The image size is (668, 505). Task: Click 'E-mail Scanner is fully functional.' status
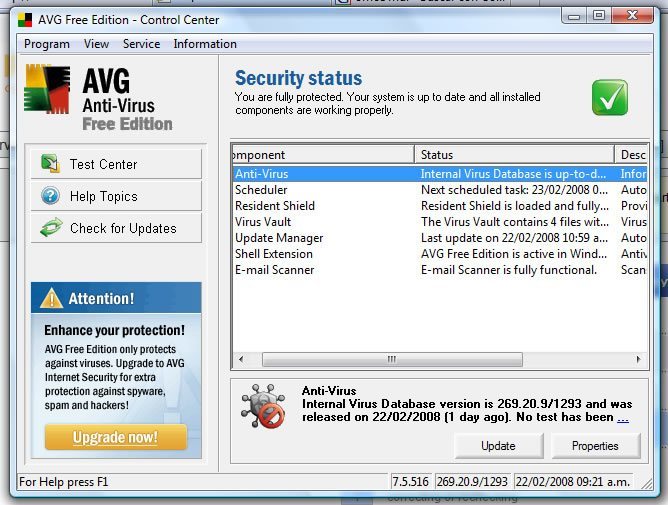click(x=509, y=270)
